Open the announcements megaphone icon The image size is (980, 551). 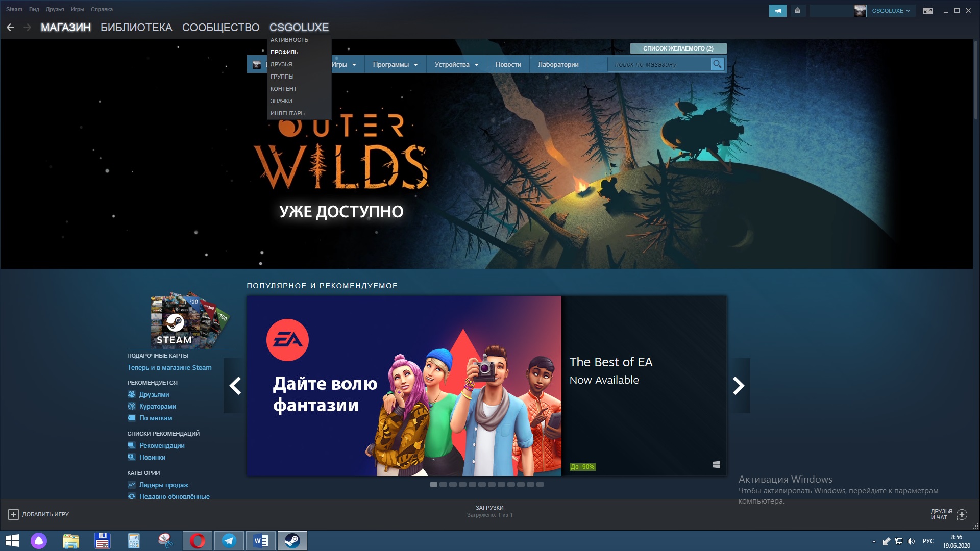point(777,11)
